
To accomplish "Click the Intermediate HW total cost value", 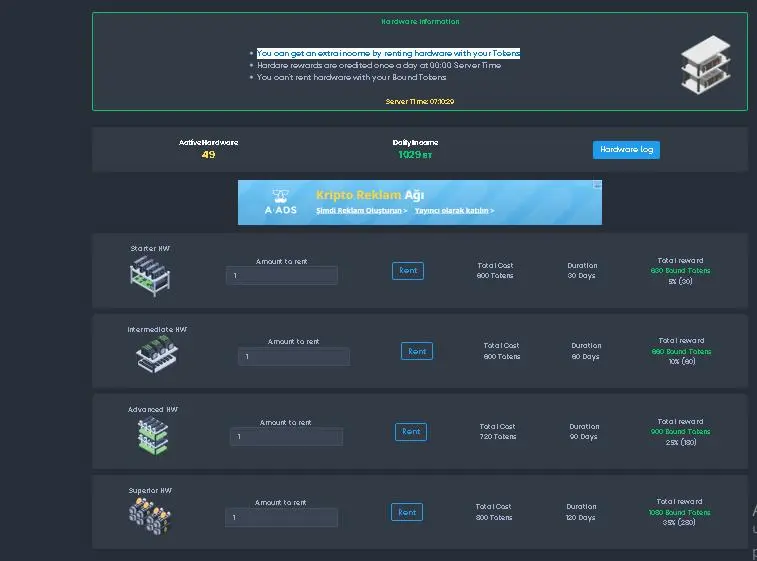I will [x=502, y=357].
